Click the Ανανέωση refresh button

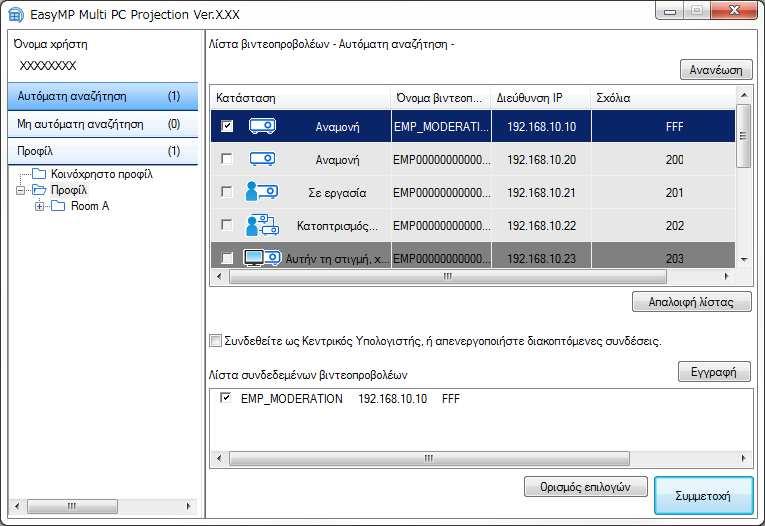716,70
